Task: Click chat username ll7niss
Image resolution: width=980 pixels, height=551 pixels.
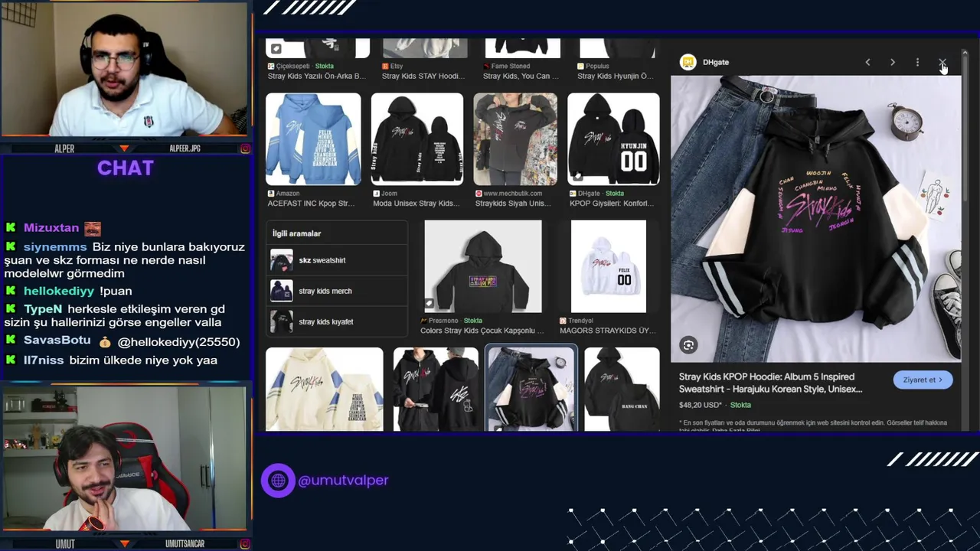Action: pyautogui.click(x=44, y=360)
